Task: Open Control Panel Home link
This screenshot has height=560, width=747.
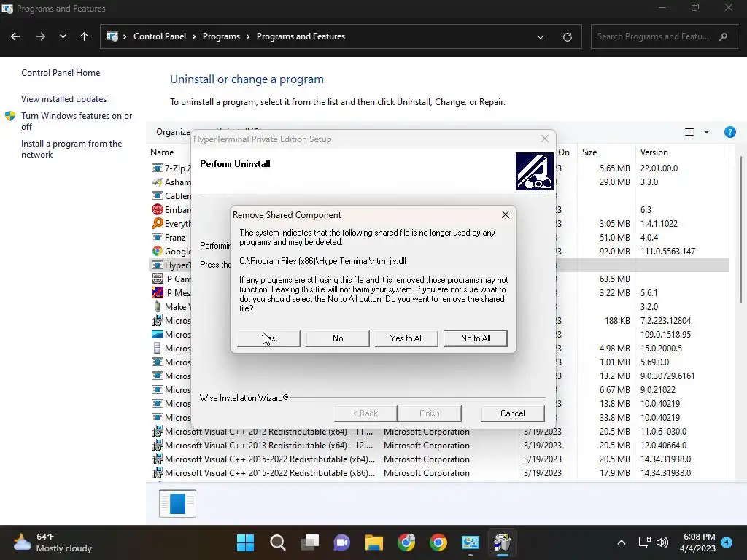Action: coord(61,73)
